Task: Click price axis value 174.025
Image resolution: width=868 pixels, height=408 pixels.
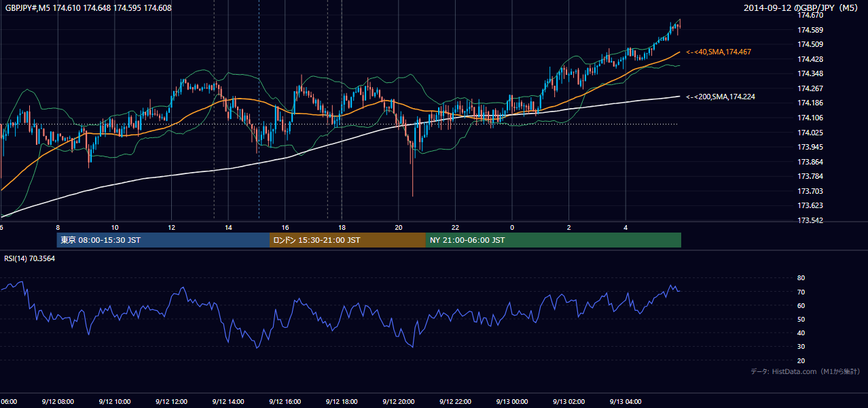Action: [x=810, y=132]
